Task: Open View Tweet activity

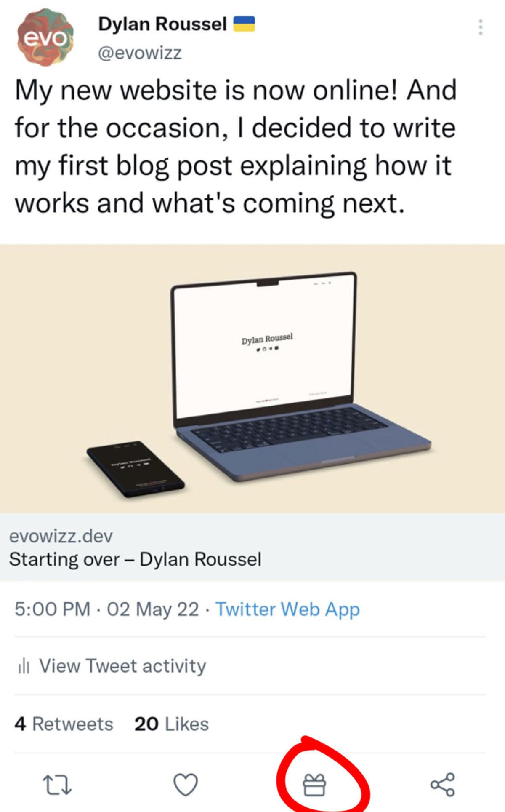Action: click(x=122, y=666)
